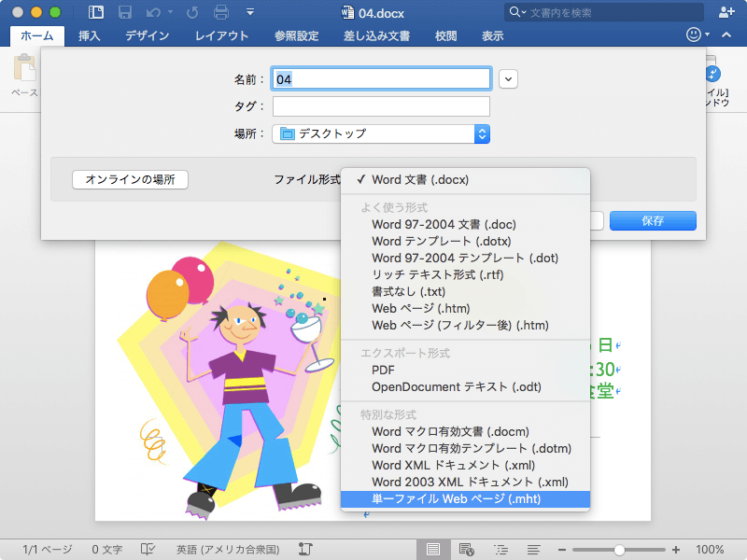Click the zoom out minus button
The height and width of the screenshot is (560, 747).
[562, 550]
